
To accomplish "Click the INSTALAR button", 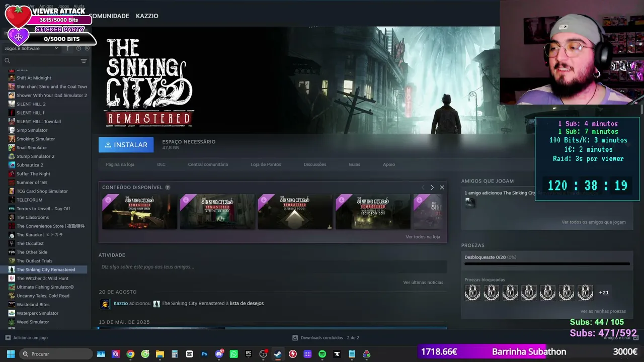I will pyautogui.click(x=126, y=145).
